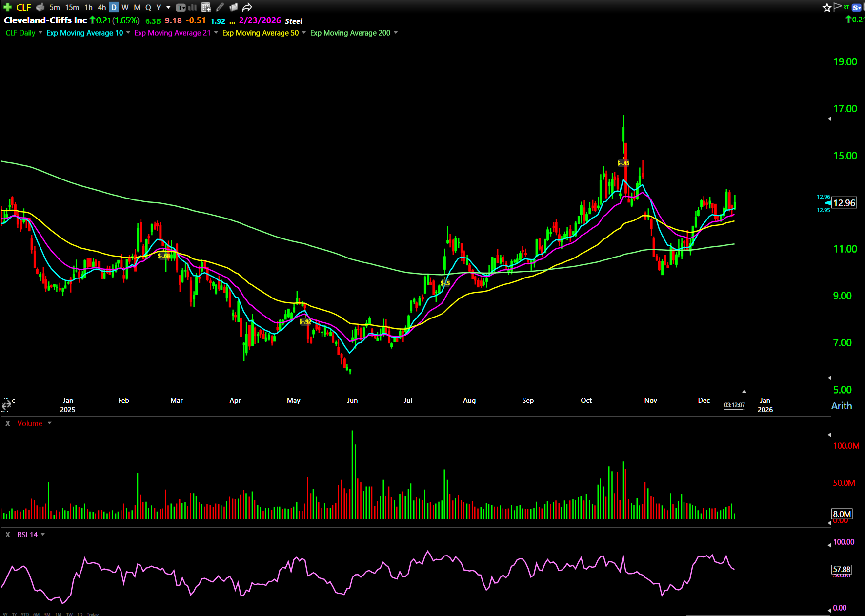Click the chart type bars icon

pos(193,7)
